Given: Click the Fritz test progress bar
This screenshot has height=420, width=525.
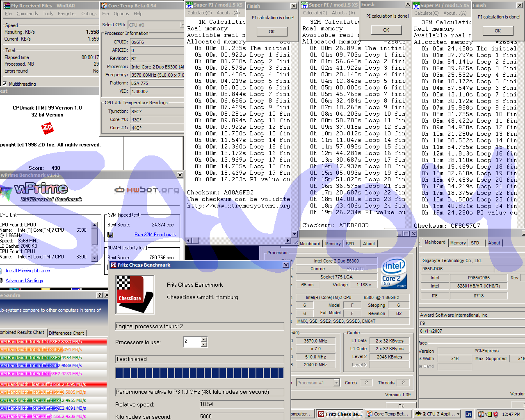Looking at the screenshot, I should pos(200,373).
